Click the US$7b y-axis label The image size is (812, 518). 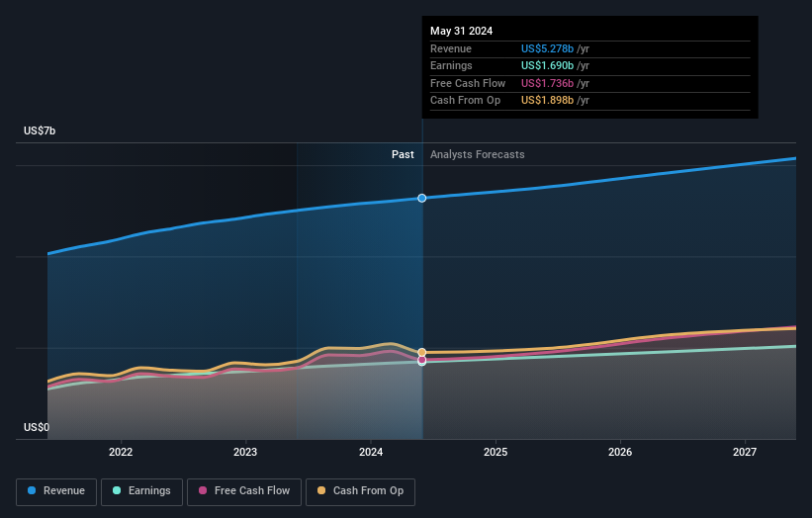point(40,130)
